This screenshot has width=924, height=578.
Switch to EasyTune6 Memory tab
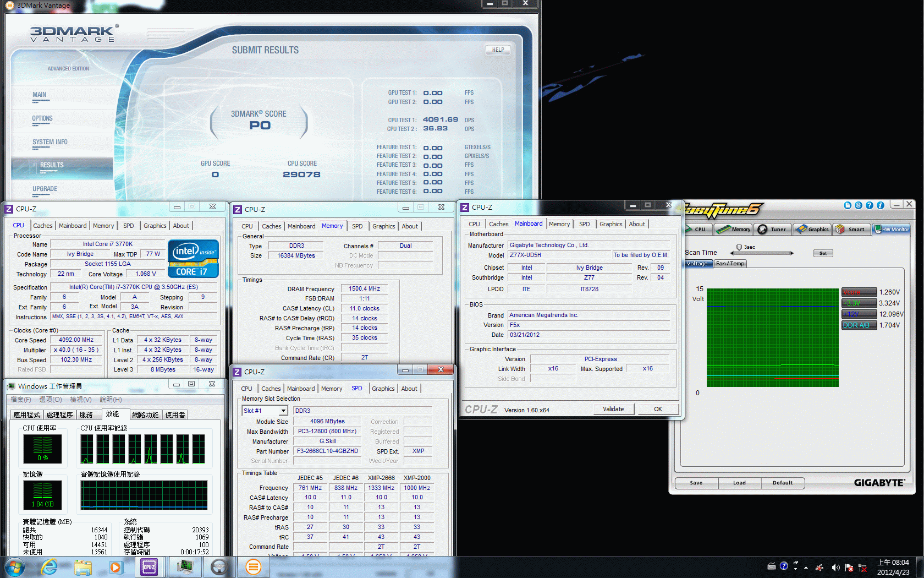click(x=734, y=230)
